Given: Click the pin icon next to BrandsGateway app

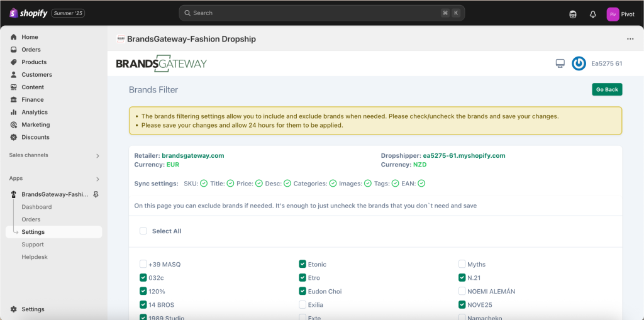Looking at the screenshot, I should click(96, 194).
